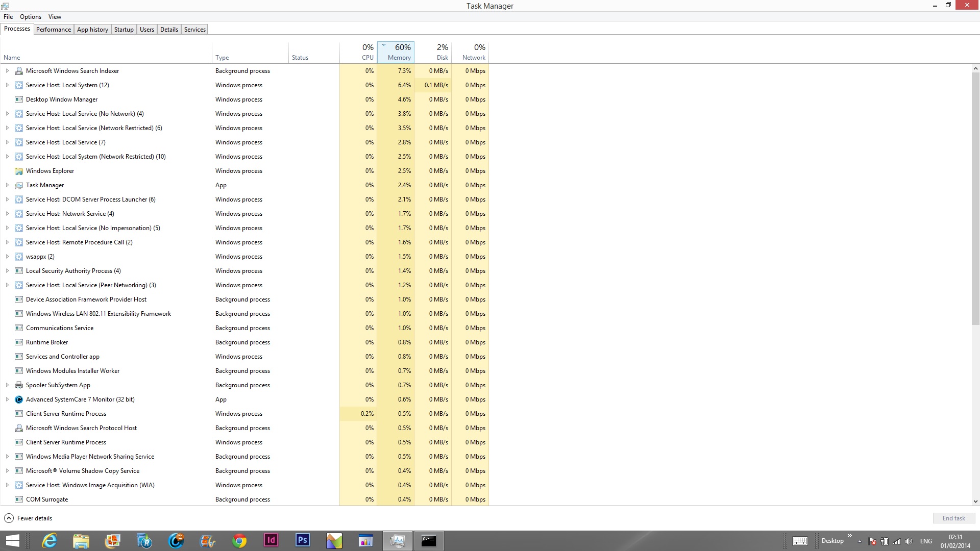Click the scrollbar down arrow
The height and width of the screenshot is (551, 980).
tap(975, 502)
